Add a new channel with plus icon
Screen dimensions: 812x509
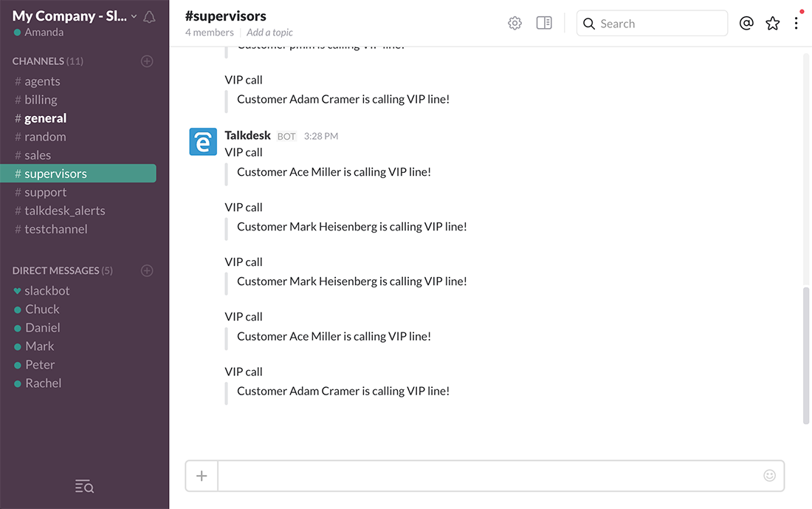(x=147, y=61)
